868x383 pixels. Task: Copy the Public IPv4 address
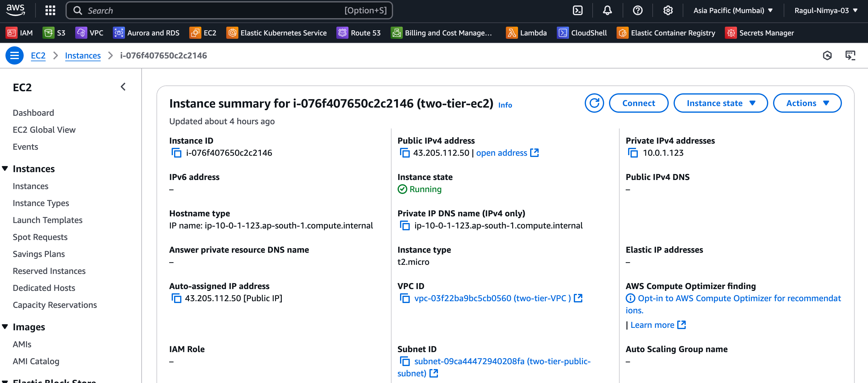coord(404,153)
